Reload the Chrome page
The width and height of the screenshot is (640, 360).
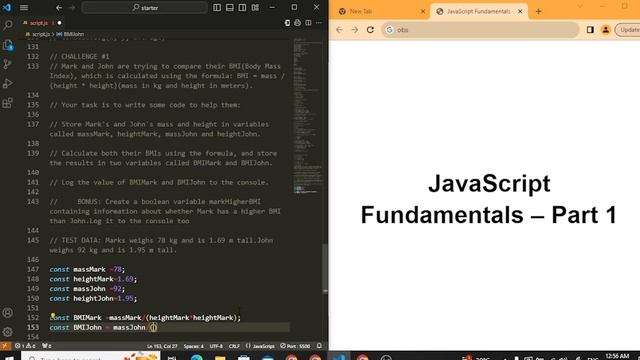(x=370, y=30)
